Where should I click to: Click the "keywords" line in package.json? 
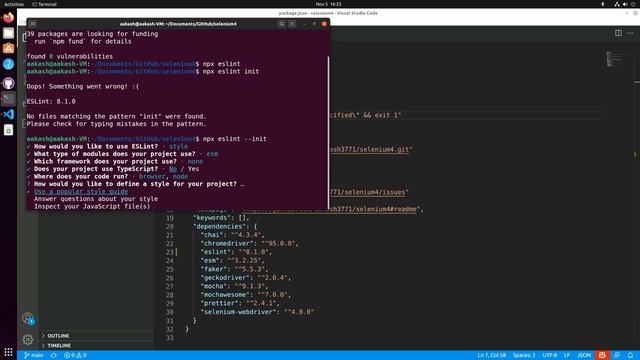[220, 218]
